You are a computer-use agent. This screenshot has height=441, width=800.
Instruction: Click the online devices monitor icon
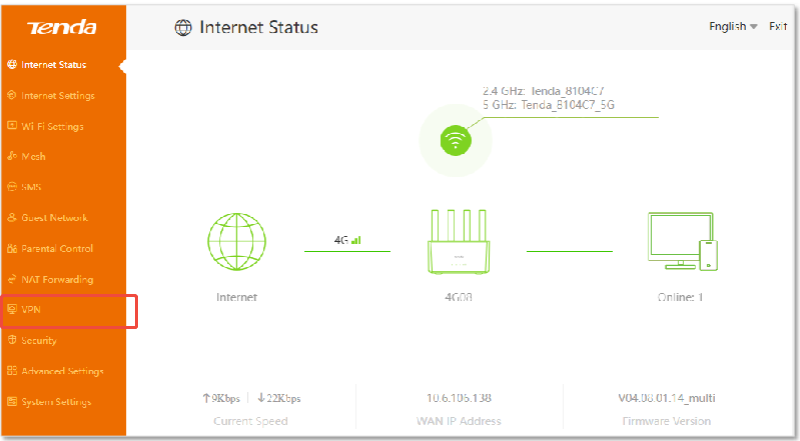click(681, 241)
